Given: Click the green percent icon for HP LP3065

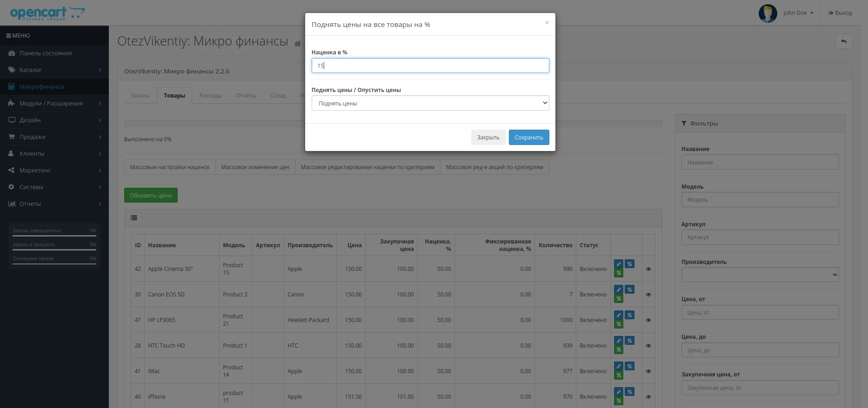Looking at the screenshot, I should click(618, 324).
